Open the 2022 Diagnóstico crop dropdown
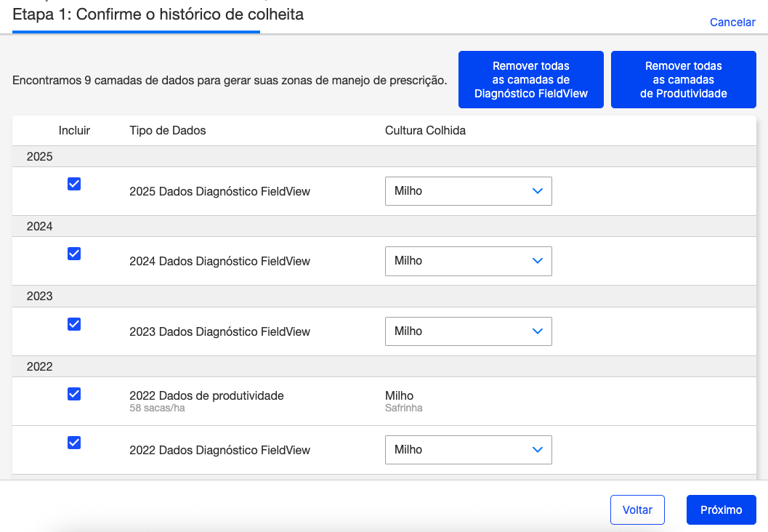The height and width of the screenshot is (532, 768). tap(468, 450)
